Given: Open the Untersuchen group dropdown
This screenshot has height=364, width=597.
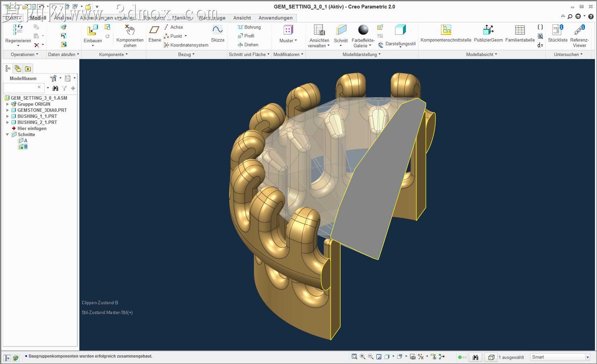Looking at the screenshot, I should click(x=568, y=54).
